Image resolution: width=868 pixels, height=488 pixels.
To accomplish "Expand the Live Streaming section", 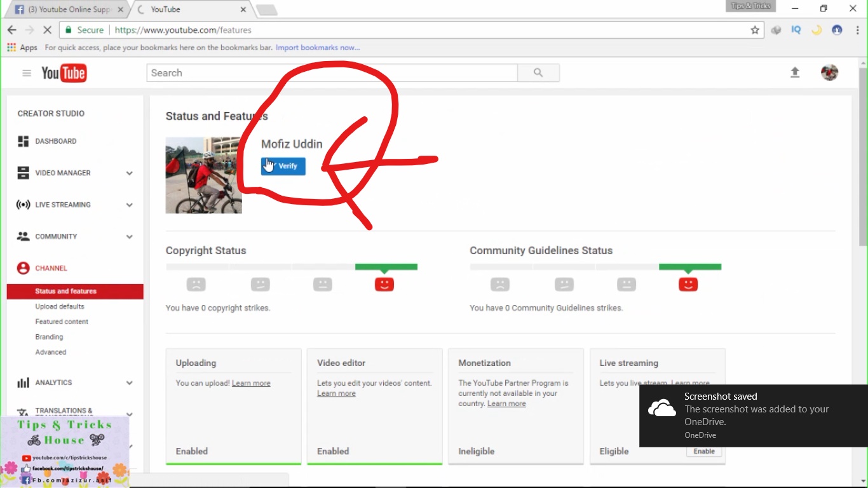I will click(x=129, y=205).
